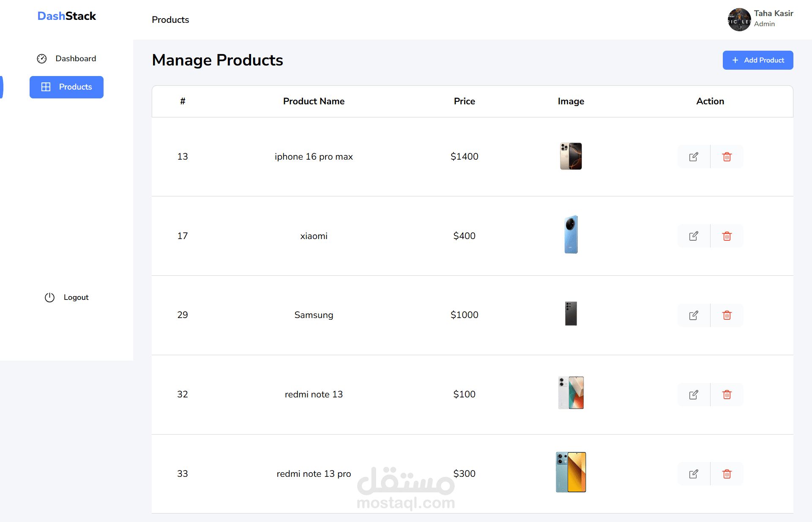This screenshot has width=812, height=522.
Task: Select the product name 'redmi note 13 pro'
Action: [x=314, y=474]
